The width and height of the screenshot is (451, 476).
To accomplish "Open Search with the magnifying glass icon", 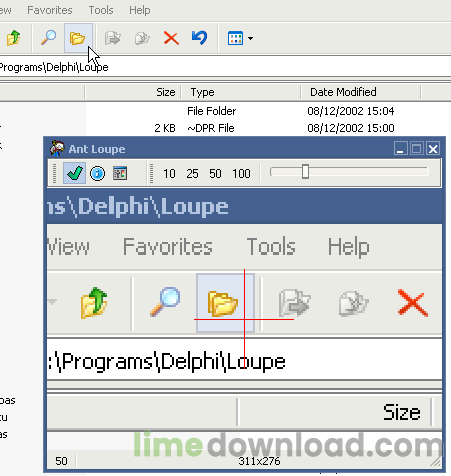I will [48, 38].
